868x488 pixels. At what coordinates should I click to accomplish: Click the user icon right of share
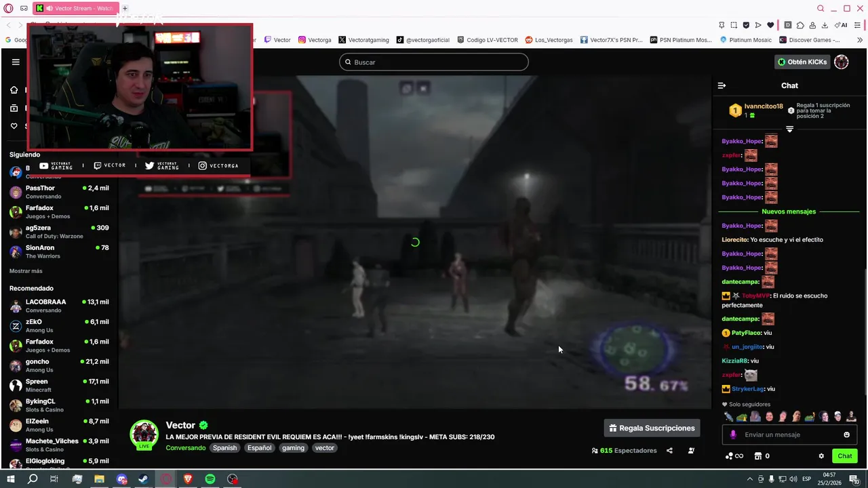coord(691,451)
